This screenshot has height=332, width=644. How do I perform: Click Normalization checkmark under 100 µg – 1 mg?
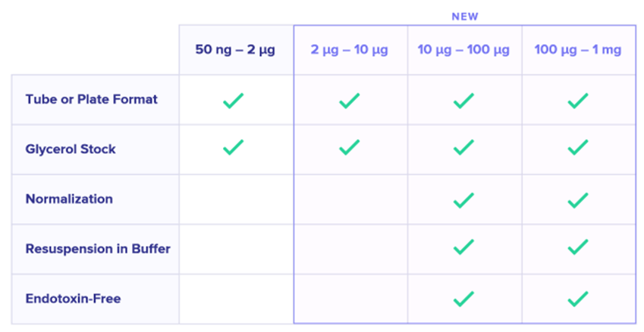pyautogui.click(x=578, y=200)
